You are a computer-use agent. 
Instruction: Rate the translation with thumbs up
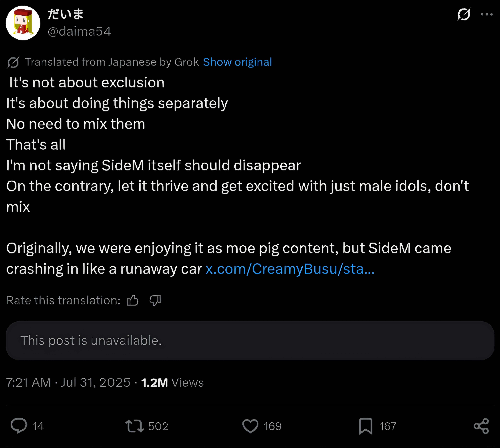pyautogui.click(x=133, y=300)
